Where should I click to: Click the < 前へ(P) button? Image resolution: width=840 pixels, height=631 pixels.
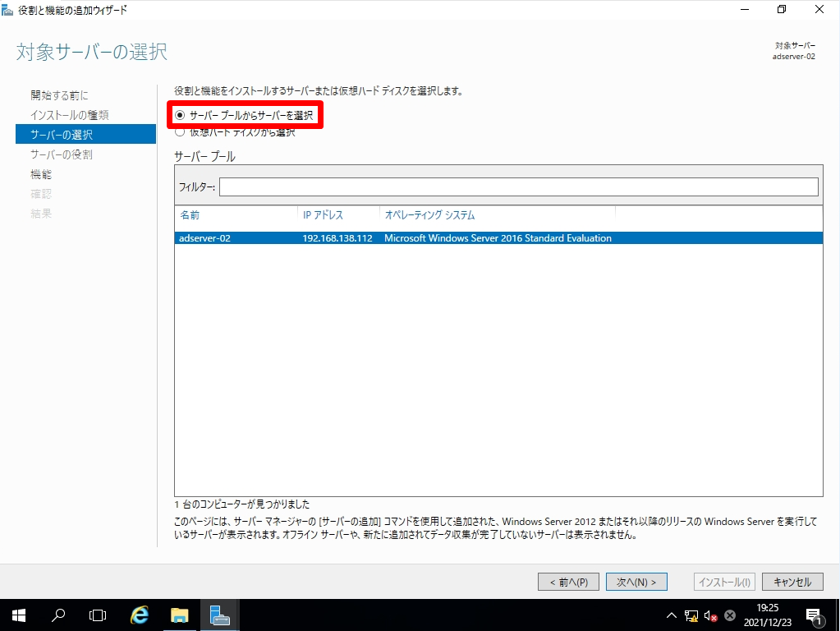click(568, 583)
